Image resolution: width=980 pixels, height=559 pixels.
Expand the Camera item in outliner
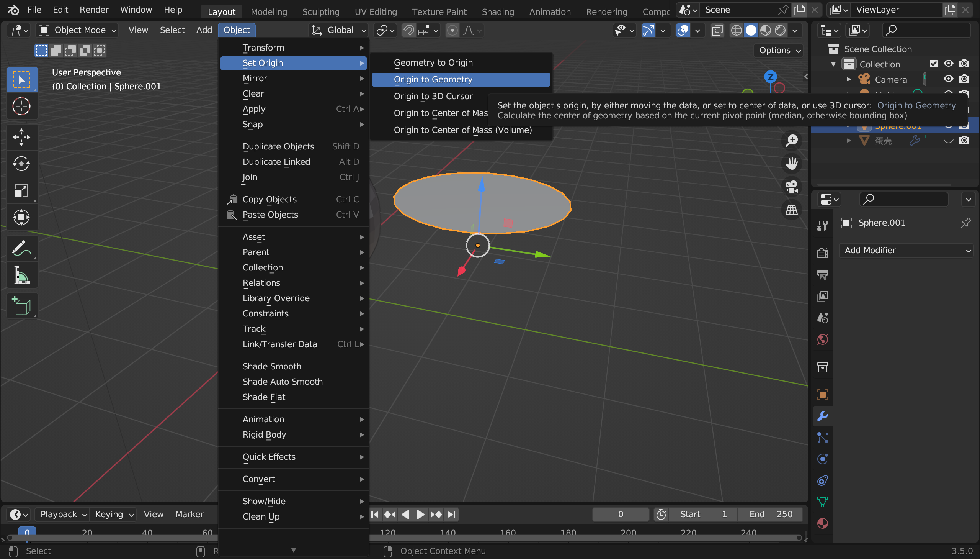tap(848, 79)
